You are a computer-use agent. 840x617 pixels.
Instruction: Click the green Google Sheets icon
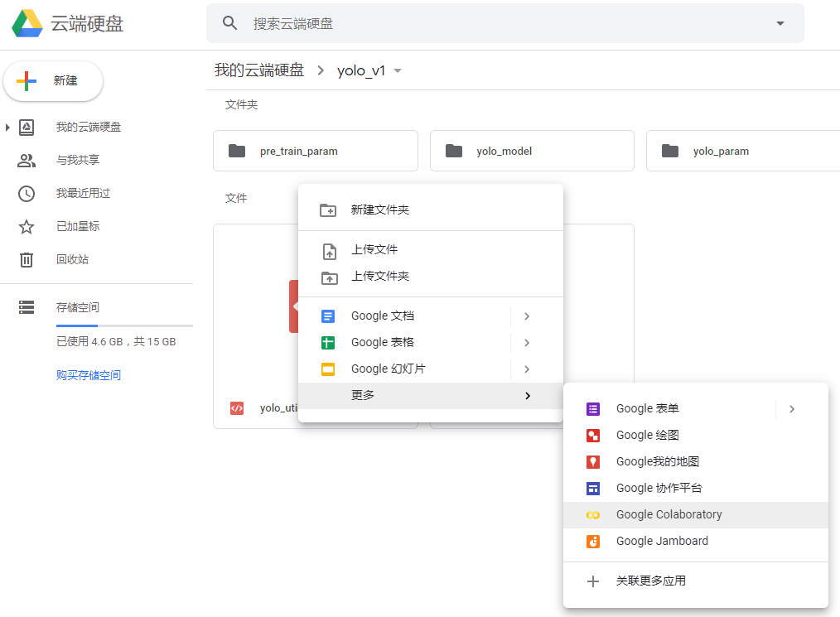click(x=328, y=343)
